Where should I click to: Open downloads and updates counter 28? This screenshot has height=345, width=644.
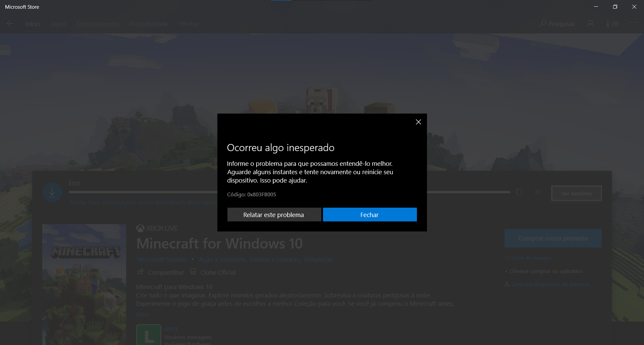pos(612,24)
